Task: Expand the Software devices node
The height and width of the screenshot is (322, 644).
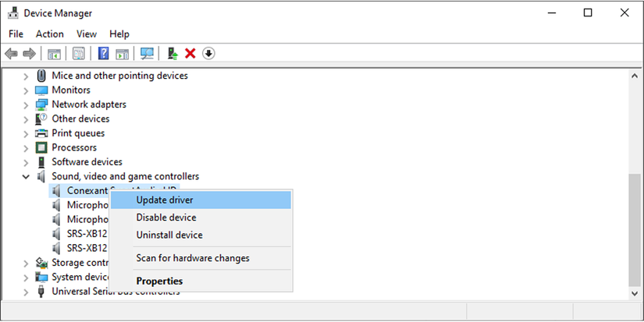Action: [x=26, y=162]
